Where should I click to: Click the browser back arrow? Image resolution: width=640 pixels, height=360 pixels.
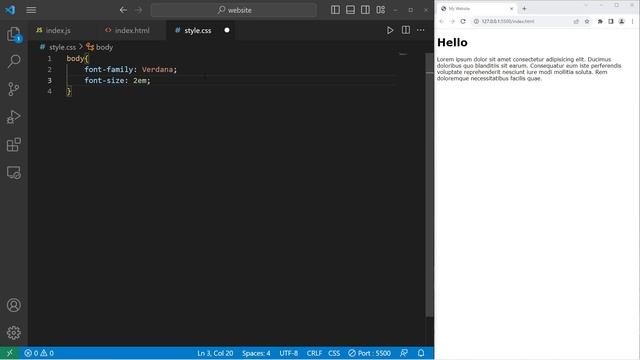[442, 21]
